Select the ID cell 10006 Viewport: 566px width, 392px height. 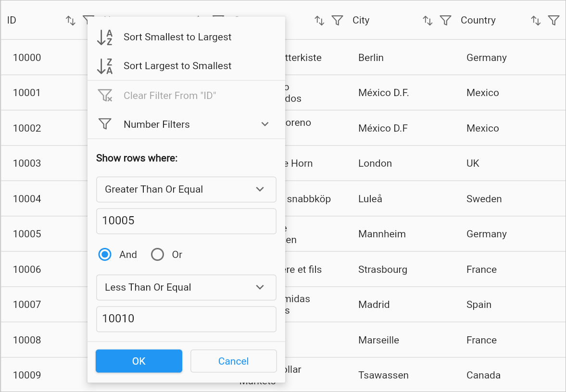(x=27, y=270)
